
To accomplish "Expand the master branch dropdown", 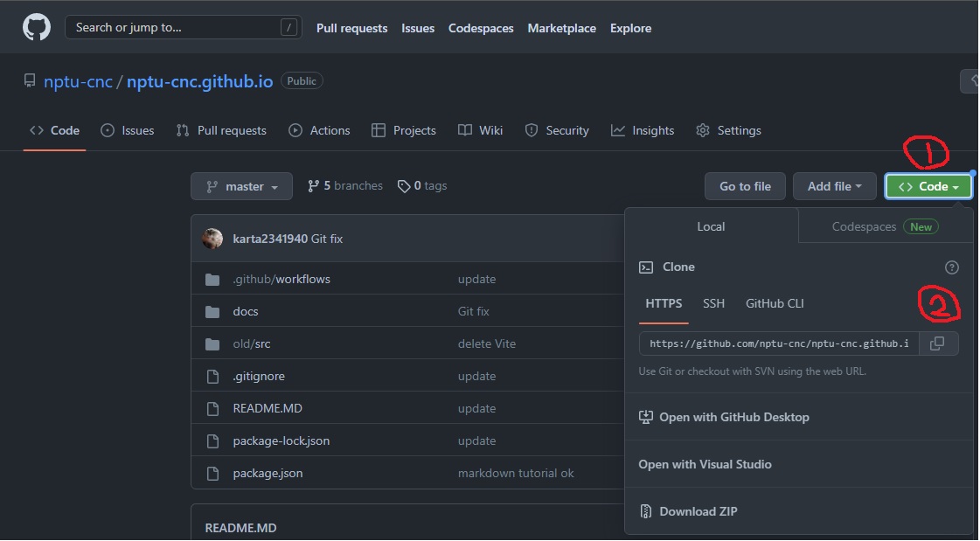I will point(243,186).
